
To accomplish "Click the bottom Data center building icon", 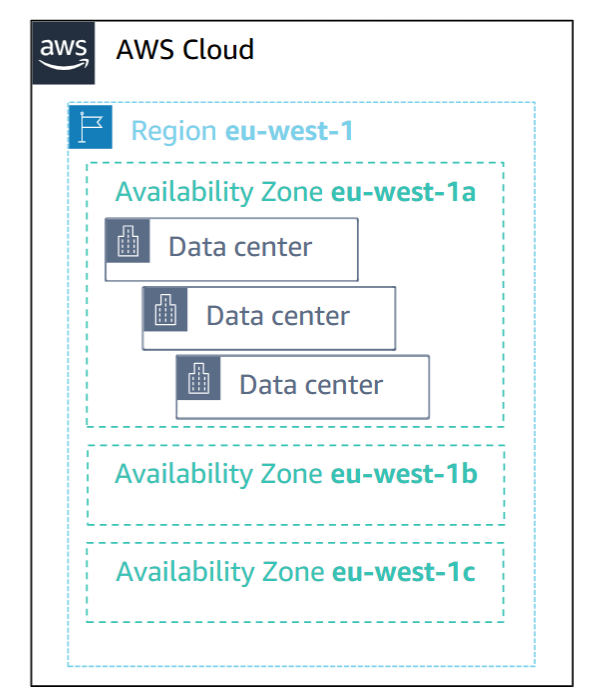I will (199, 380).
